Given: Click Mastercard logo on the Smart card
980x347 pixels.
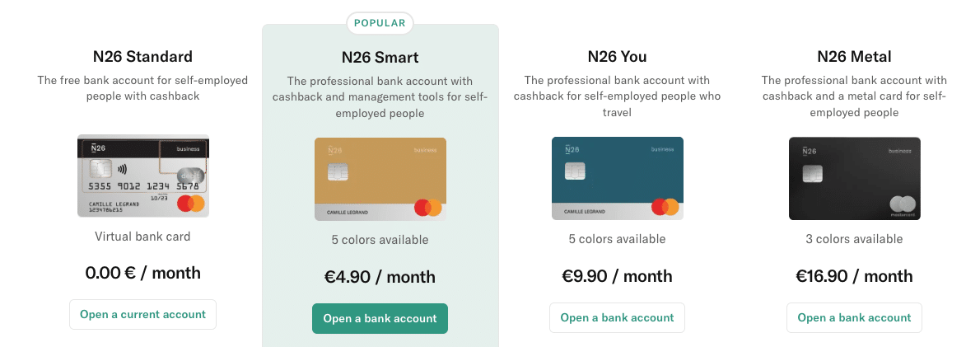Looking at the screenshot, I should pos(428,208).
